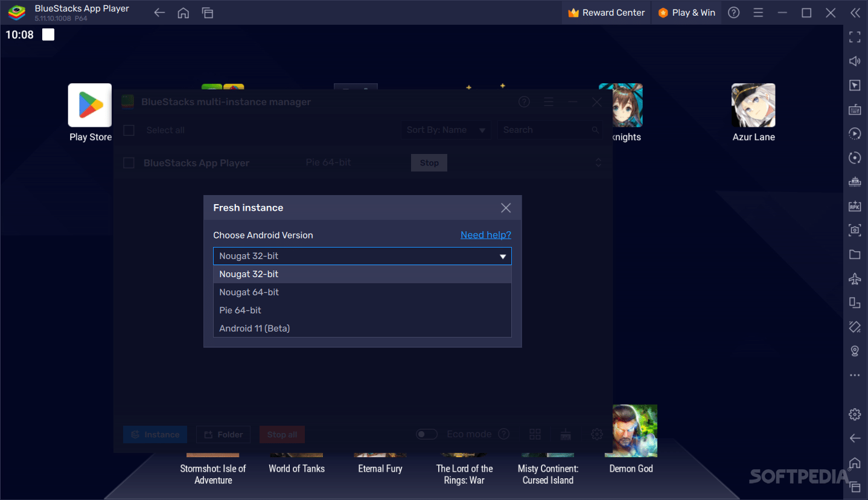Open media folder from sidebar
The height and width of the screenshot is (500, 868).
[x=855, y=254]
